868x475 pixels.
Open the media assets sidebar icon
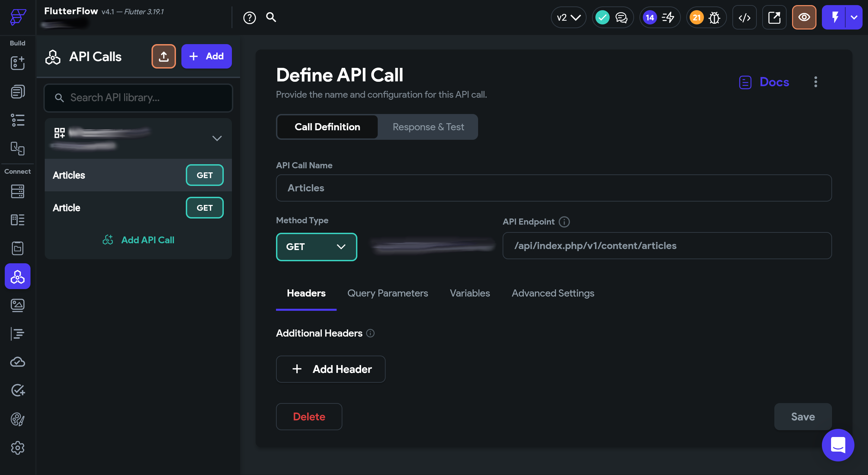coord(18,305)
